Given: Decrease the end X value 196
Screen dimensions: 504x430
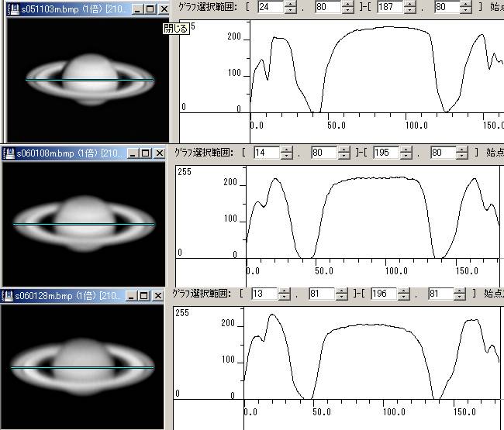Looking at the screenshot, I should [x=404, y=297].
